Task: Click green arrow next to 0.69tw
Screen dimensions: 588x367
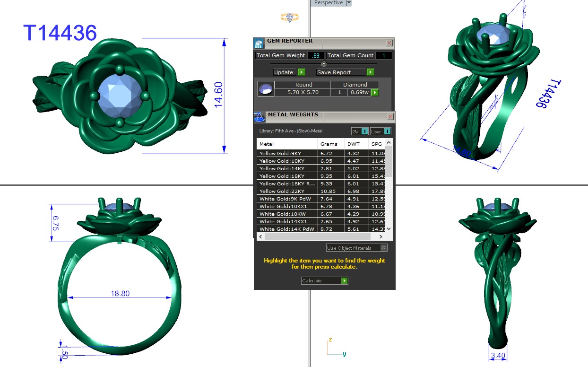Action: (375, 92)
